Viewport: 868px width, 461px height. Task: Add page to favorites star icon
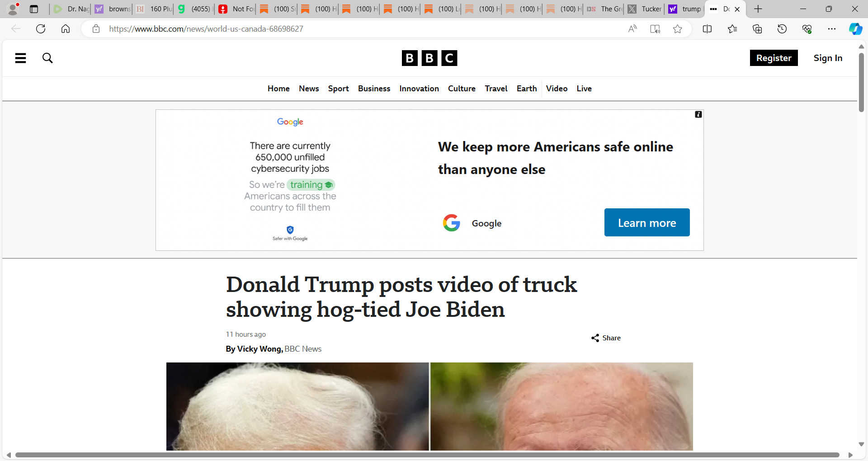pos(677,29)
